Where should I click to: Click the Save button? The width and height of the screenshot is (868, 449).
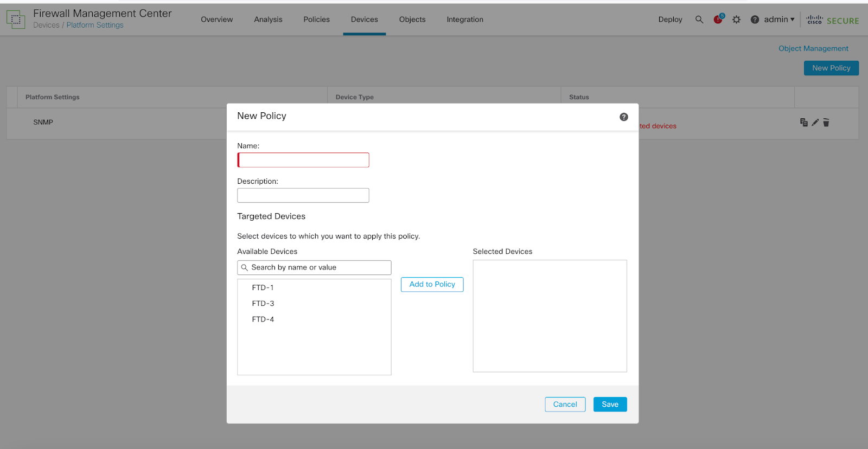click(610, 405)
